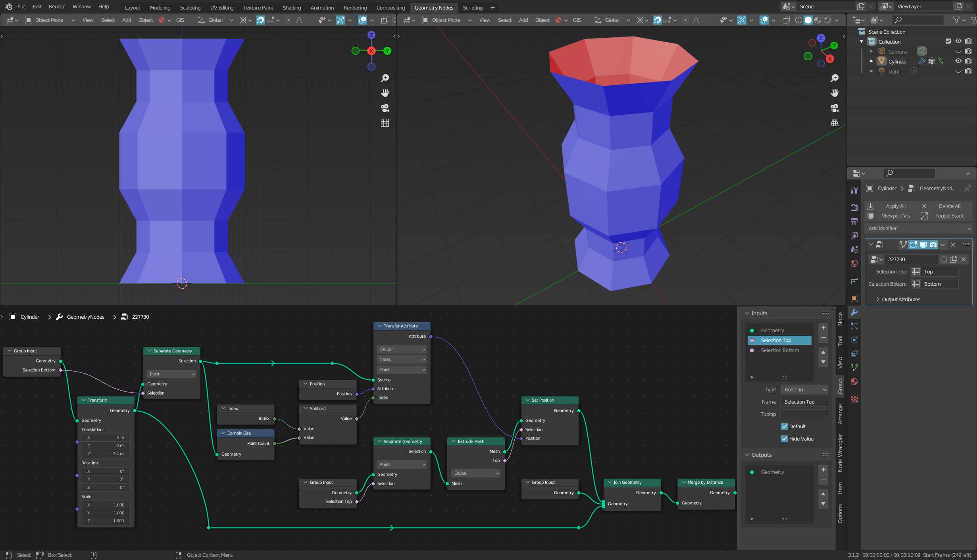Open the Object Data properties tab icon
This screenshot has width=977, height=560.
pos(854,368)
